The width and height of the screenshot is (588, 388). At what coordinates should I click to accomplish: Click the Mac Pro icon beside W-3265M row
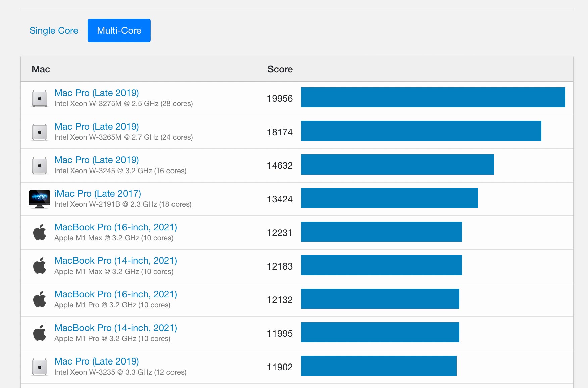(40, 132)
